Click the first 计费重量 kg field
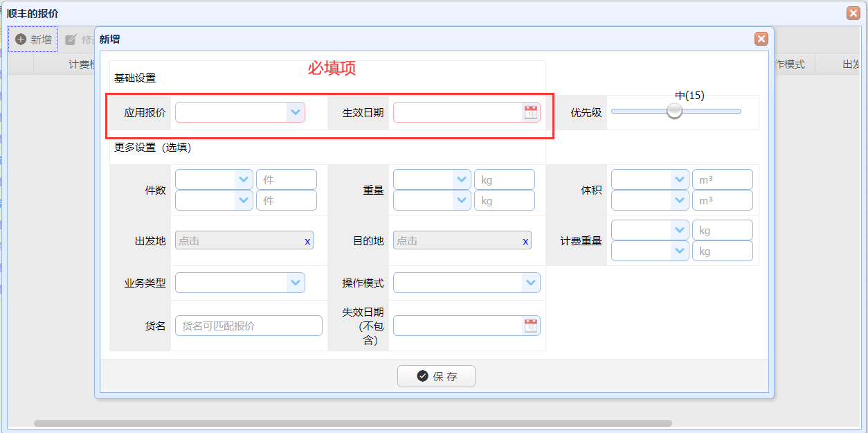Screen dimensions: 868x433 [x=723, y=230]
